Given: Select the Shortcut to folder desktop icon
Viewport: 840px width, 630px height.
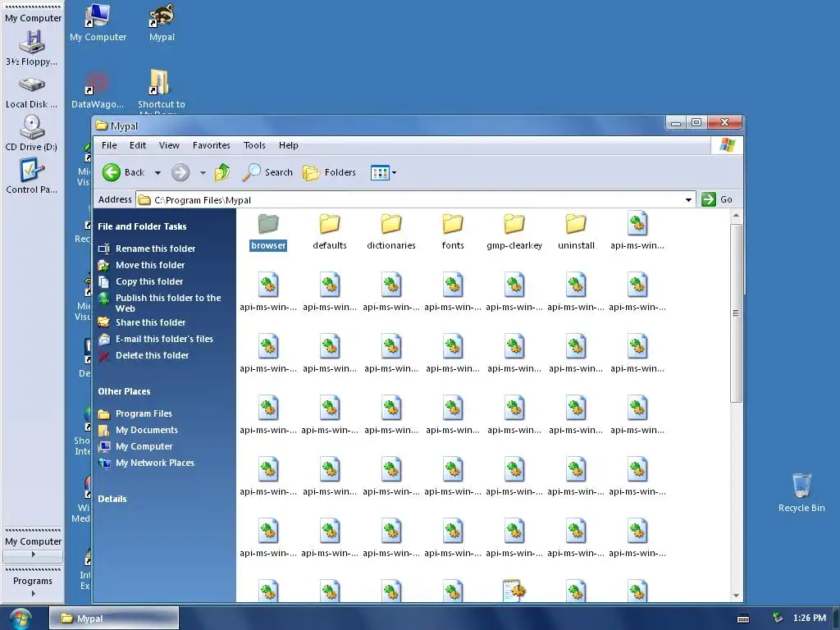Looking at the screenshot, I should [162, 90].
